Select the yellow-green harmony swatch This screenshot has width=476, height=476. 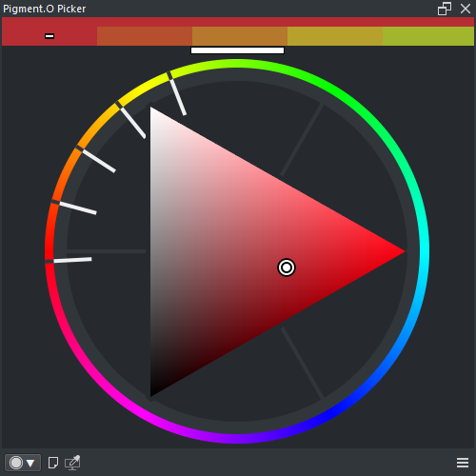tap(428, 36)
